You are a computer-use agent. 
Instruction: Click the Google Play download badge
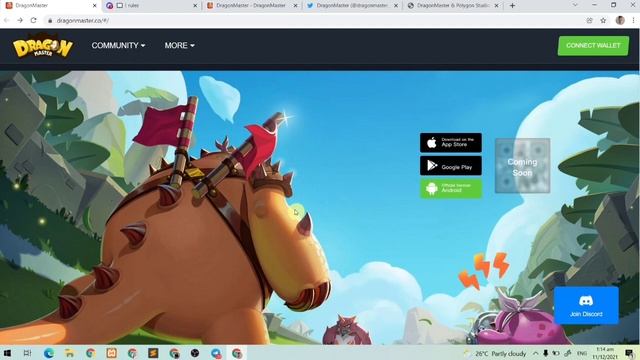pyautogui.click(x=451, y=166)
